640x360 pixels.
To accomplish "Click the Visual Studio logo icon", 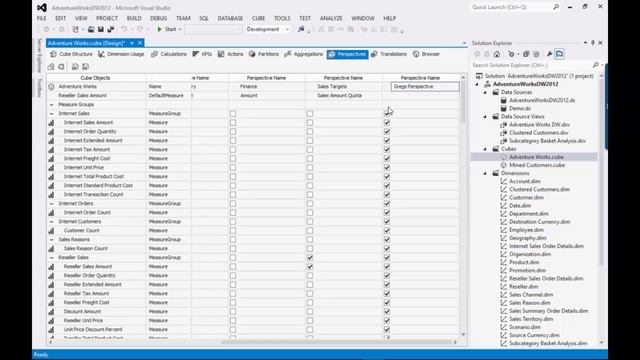I will (x=42, y=7).
